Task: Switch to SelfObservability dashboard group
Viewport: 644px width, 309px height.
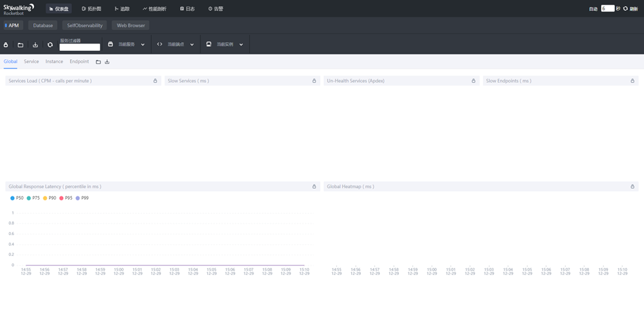Action: coord(85,25)
